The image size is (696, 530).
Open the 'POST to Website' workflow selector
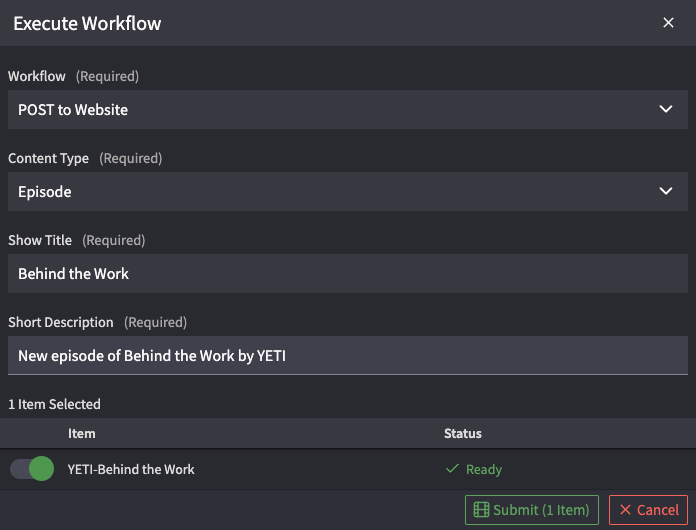pos(330,109)
